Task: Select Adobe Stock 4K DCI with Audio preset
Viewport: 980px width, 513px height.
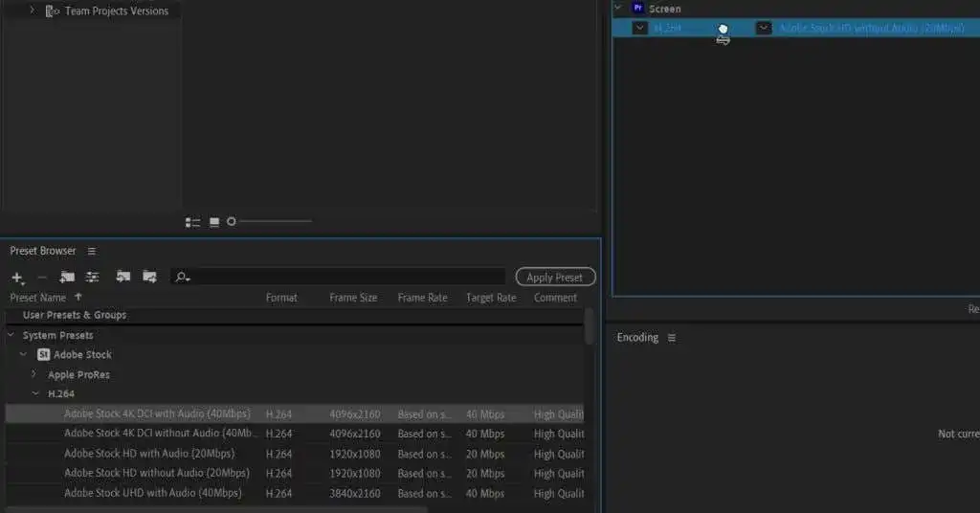Action: coord(295,413)
